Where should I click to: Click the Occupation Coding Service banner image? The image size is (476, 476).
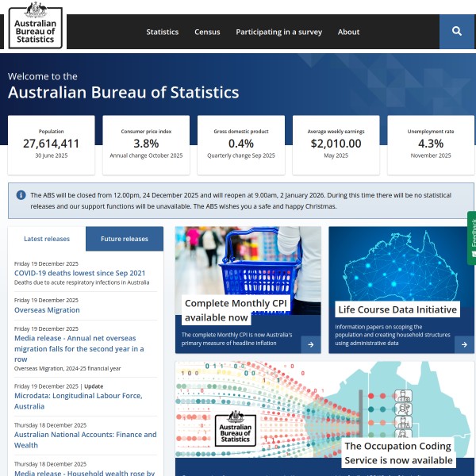click(x=325, y=409)
